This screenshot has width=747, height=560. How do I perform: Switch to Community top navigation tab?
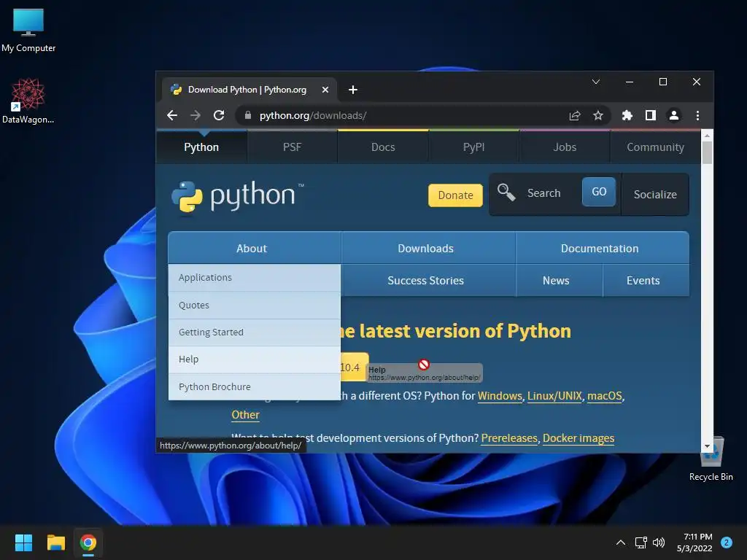(656, 147)
